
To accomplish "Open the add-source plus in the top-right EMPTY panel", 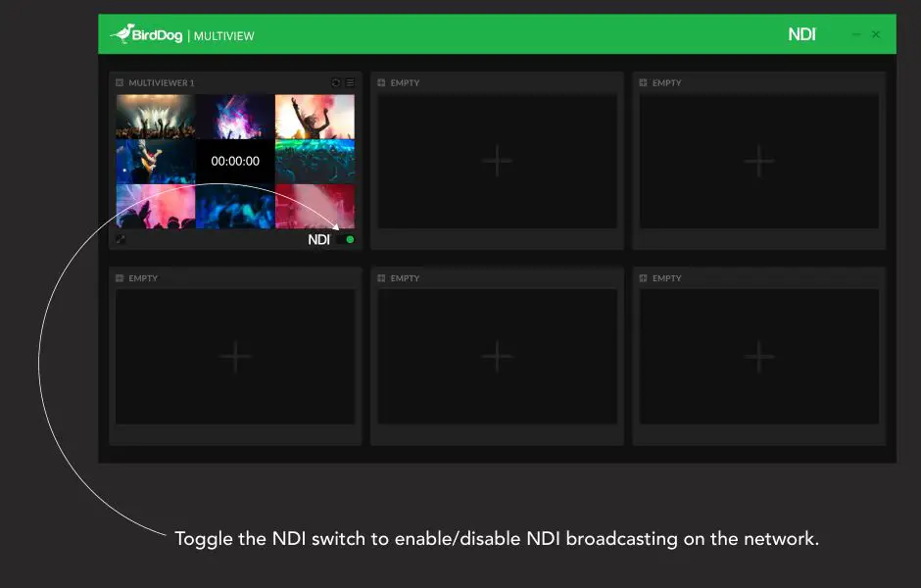I will pyautogui.click(x=759, y=160).
